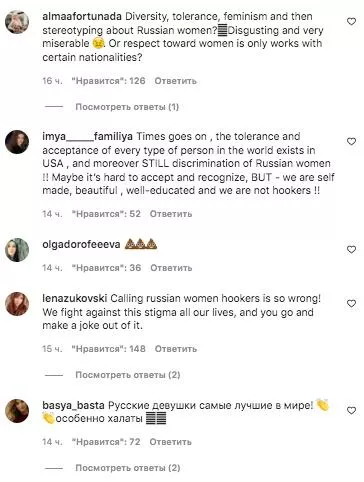Image resolution: width=364 pixels, height=482 pixels.
Task: Expand replies (2) under lenazukovski's comment
Action: coord(128,375)
